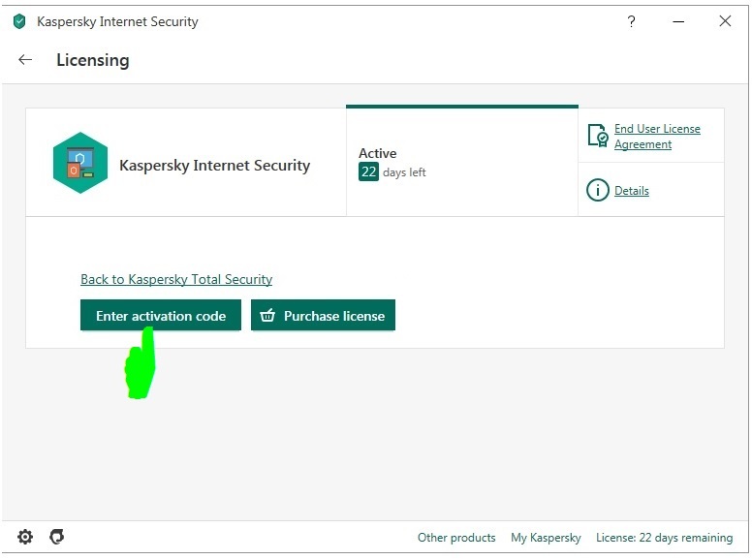The image size is (752, 560).
Task: Click the shopping basket icon on Purchase license
Action: (x=267, y=316)
